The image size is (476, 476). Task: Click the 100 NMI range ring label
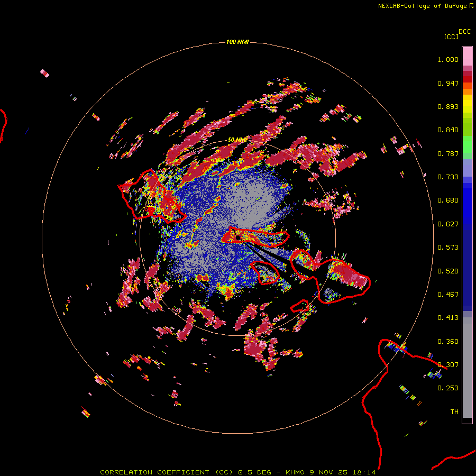point(237,42)
